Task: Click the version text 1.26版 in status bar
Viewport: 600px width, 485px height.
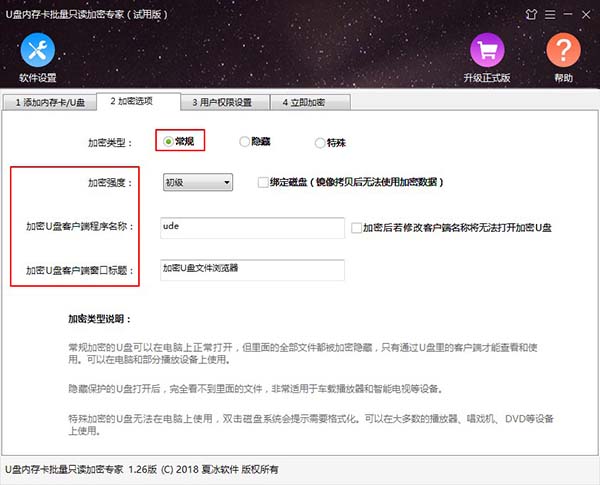Action: click(142, 469)
